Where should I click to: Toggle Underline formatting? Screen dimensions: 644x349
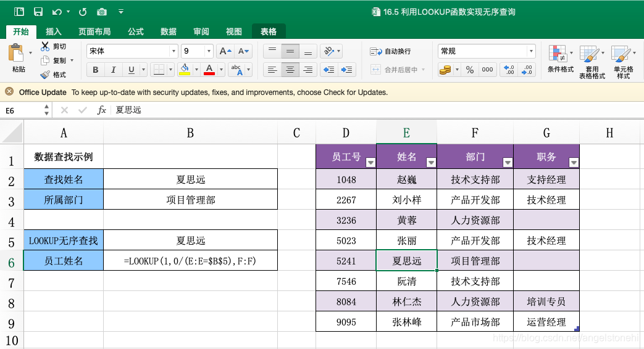tap(132, 70)
